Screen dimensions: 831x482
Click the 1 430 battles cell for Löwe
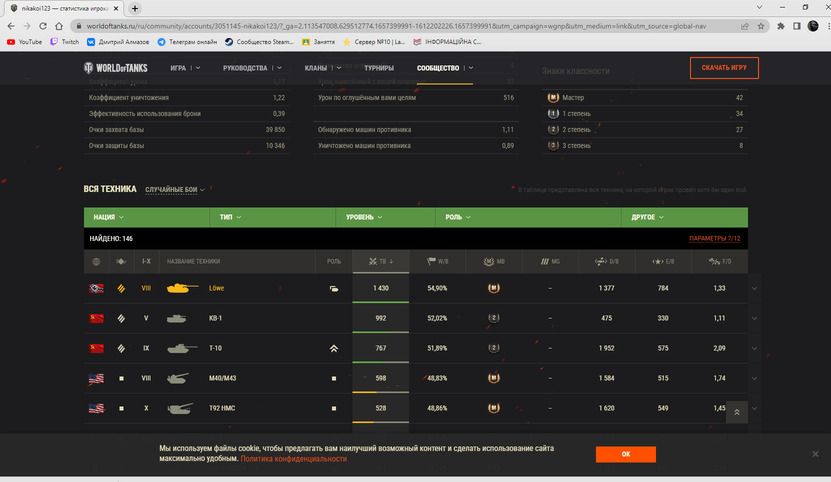click(381, 288)
